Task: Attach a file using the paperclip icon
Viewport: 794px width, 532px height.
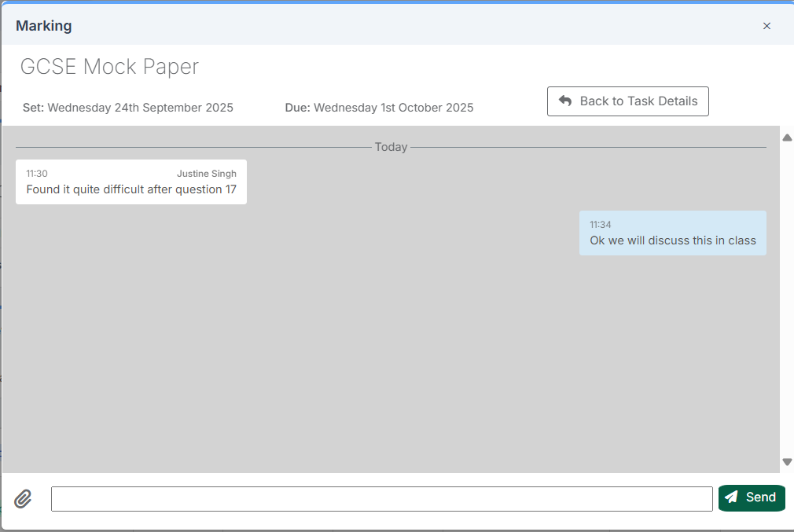Action: pyautogui.click(x=23, y=498)
